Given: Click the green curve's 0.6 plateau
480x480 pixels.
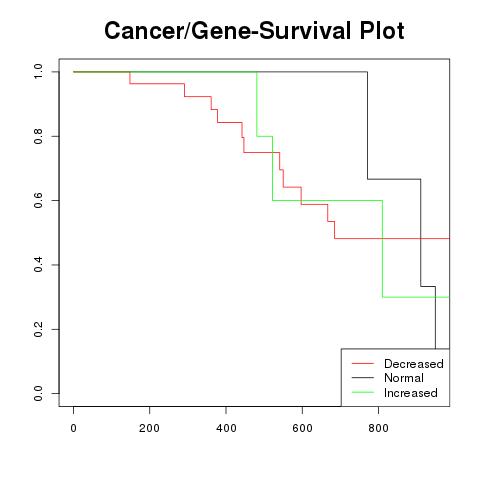Looking at the screenshot, I should [x=328, y=200].
